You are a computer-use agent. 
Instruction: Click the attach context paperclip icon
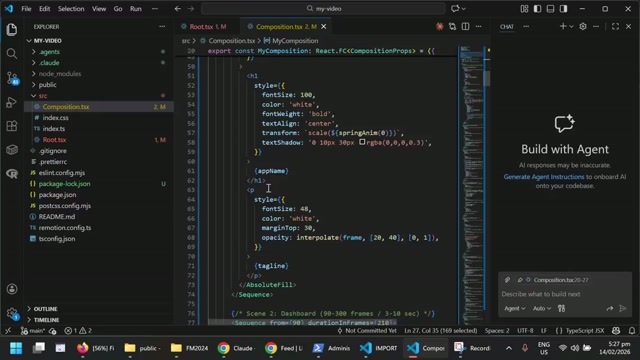click(507, 280)
